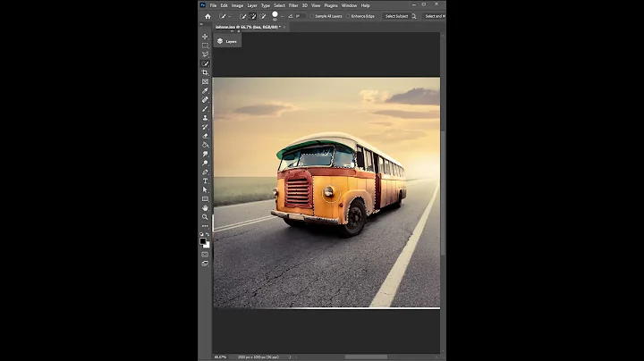The width and height of the screenshot is (644, 361).
Task: Select the Healing Brush tool
Action: (x=205, y=100)
